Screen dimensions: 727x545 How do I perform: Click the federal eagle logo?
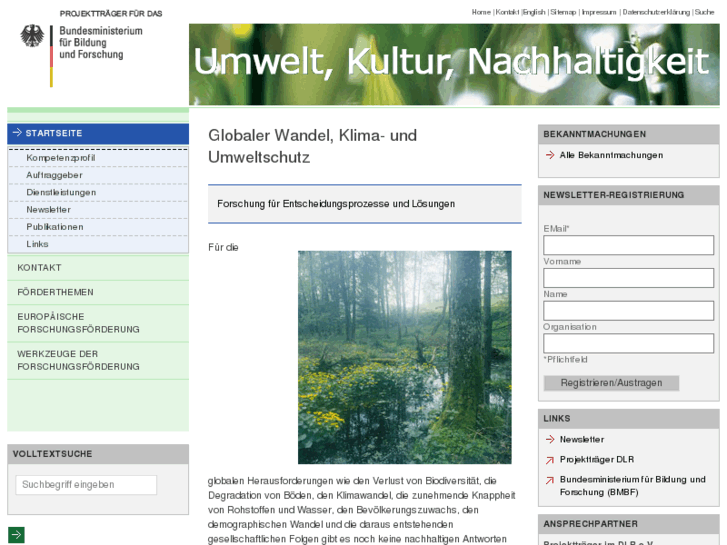[x=32, y=36]
